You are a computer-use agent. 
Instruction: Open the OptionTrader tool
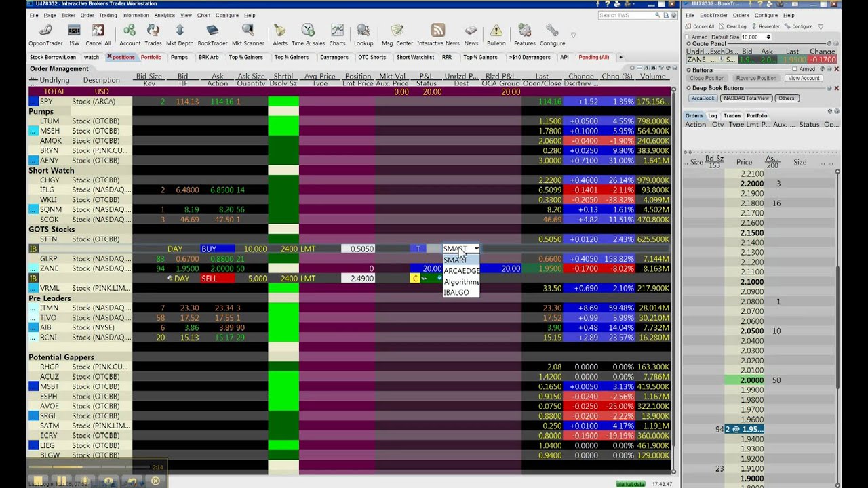(x=45, y=35)
